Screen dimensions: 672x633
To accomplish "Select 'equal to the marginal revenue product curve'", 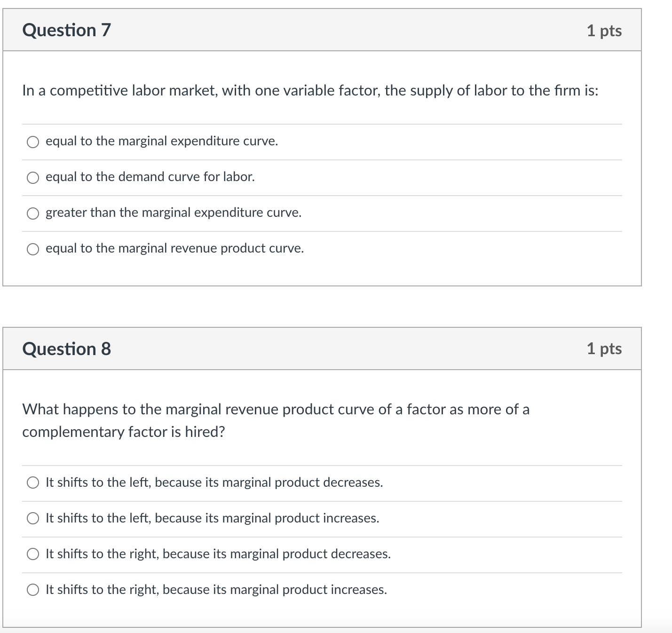I will coord(33,249).
